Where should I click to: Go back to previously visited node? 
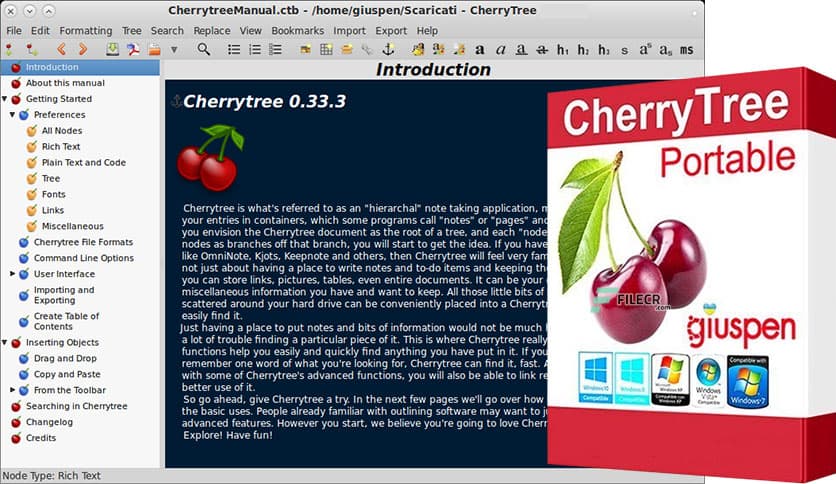point(61,50)
